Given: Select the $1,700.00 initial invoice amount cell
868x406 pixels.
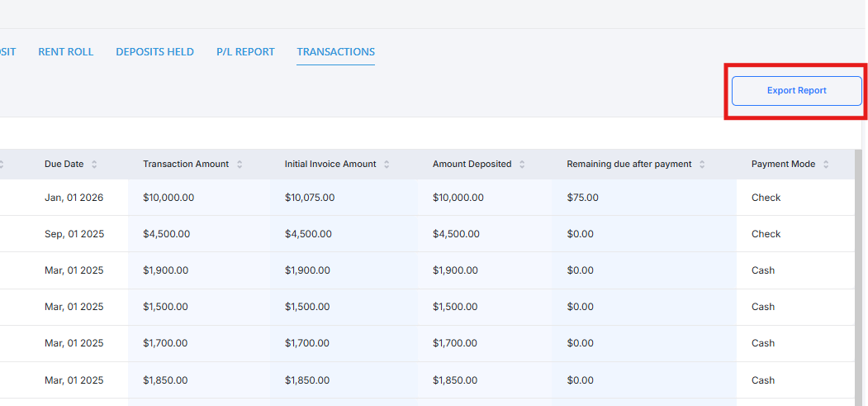Looking at the screenshot, I should point(308,343).
